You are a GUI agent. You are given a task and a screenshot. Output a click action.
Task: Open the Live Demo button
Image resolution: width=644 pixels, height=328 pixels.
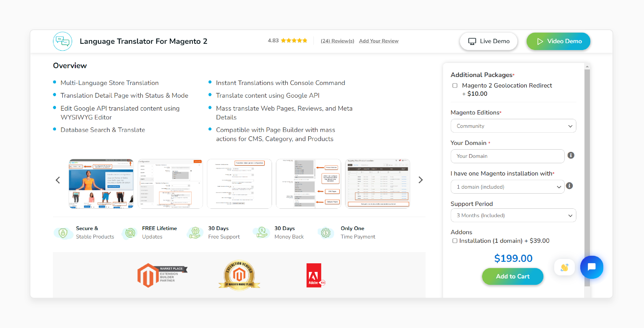[x=488, y=41]
